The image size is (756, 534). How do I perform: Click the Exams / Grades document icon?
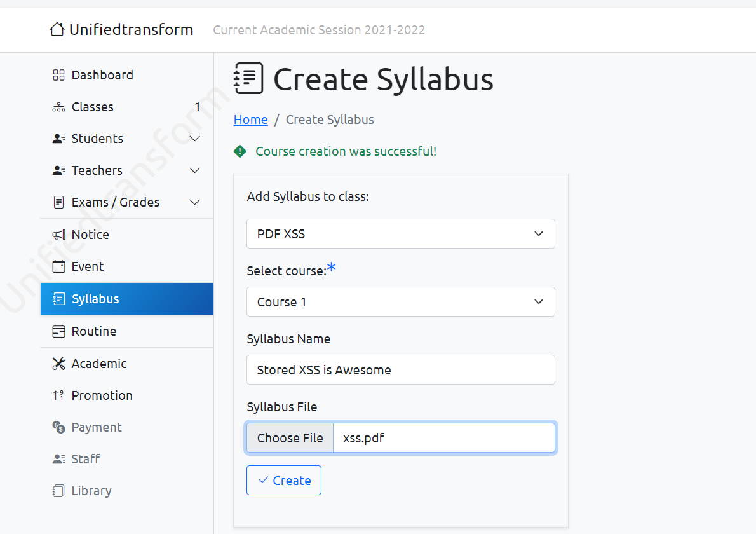(x=58, y=202)
